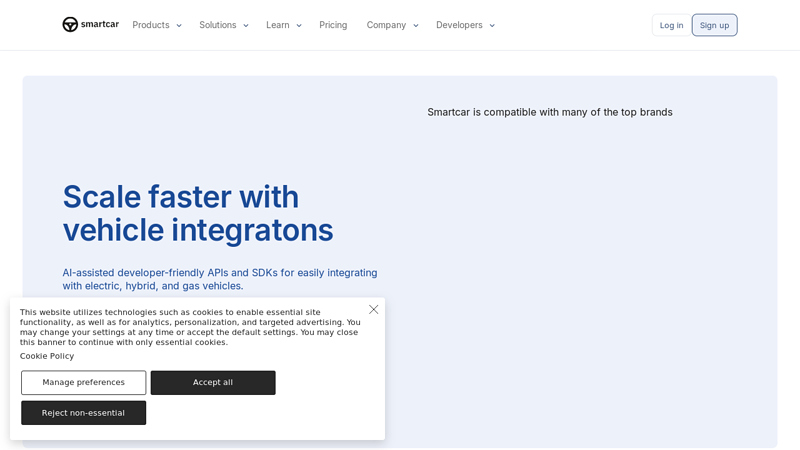Open the Developers menu
800x450 pixels.
(459, 25)
